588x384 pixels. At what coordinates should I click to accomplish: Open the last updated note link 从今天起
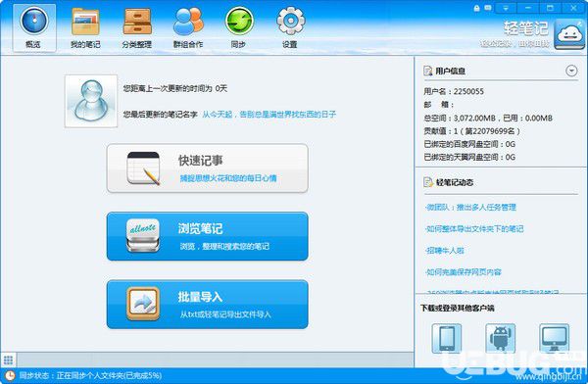pos(269,114)
